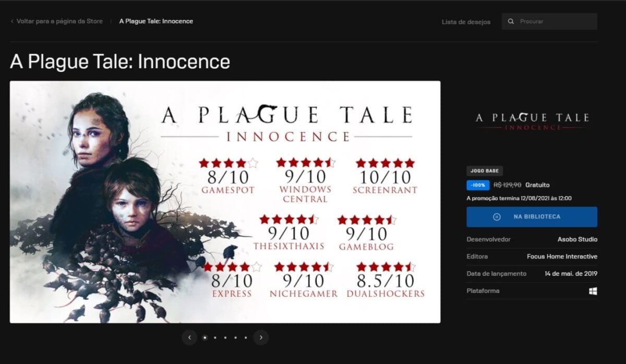The width and height of the screenshot is (626, 364).
Task: Go back via 'Voltar para a página da Store'
Action: 59,21
